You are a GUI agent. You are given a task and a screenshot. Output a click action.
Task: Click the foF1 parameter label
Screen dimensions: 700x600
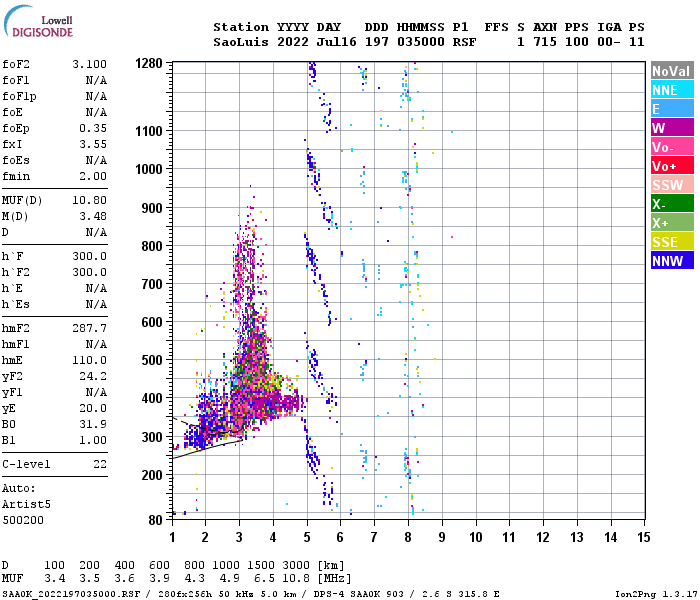pos(16,80)
